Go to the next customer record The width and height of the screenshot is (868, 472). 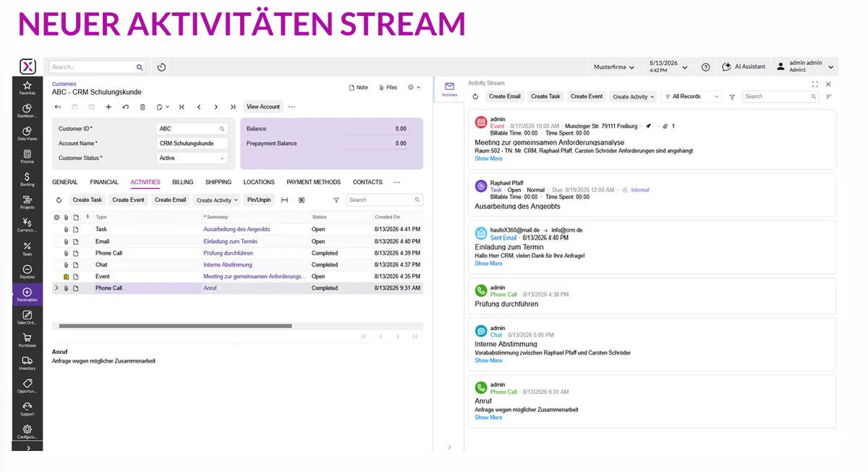(216, 107)
